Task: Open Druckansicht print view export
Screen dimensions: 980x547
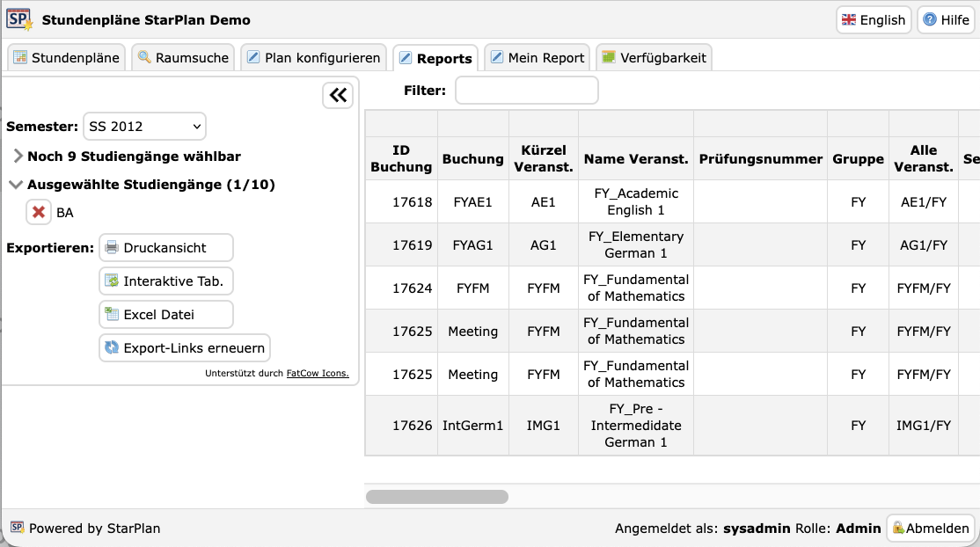Action: coord(166,248)
